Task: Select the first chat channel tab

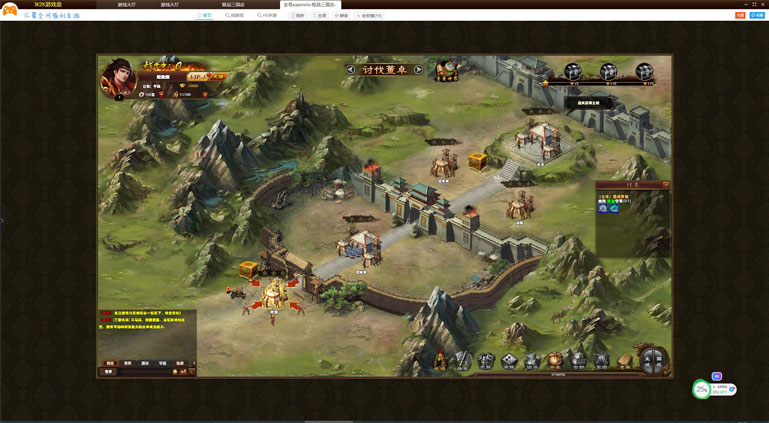Action: click(x=110, y=363)
